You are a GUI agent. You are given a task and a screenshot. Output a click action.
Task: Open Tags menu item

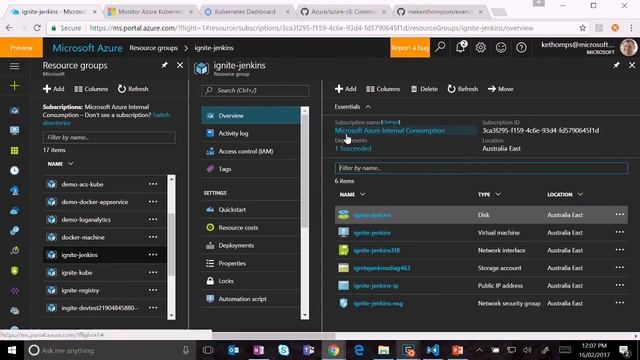(x=251, y=169)
